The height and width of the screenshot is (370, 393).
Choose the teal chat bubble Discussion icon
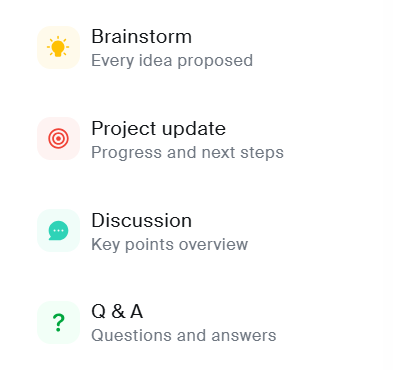coord(58,230)
